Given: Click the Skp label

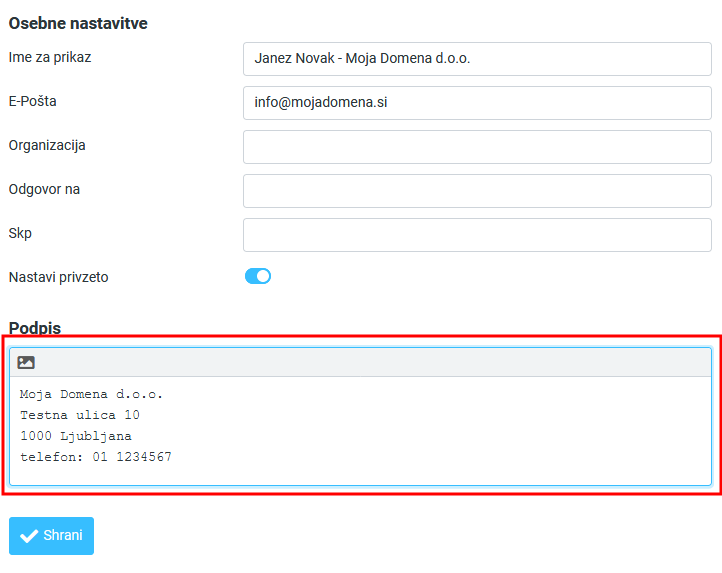Looking at the screenshot, I should (x=20, y=233).
